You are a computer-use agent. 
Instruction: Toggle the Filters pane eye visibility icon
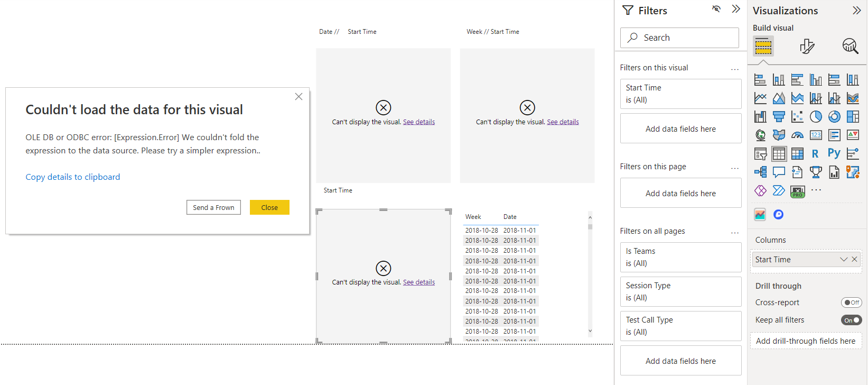716,9
